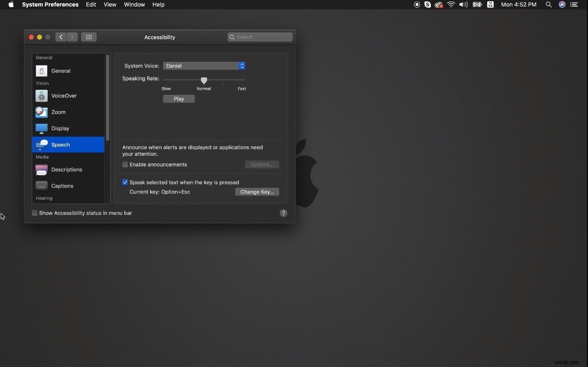Enable announcements for alerts
588x367 pixels.
tap(125, 164)
